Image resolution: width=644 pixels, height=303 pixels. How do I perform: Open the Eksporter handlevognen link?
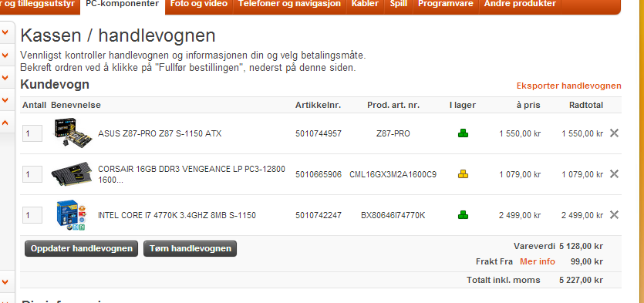[x=569, y=86]
